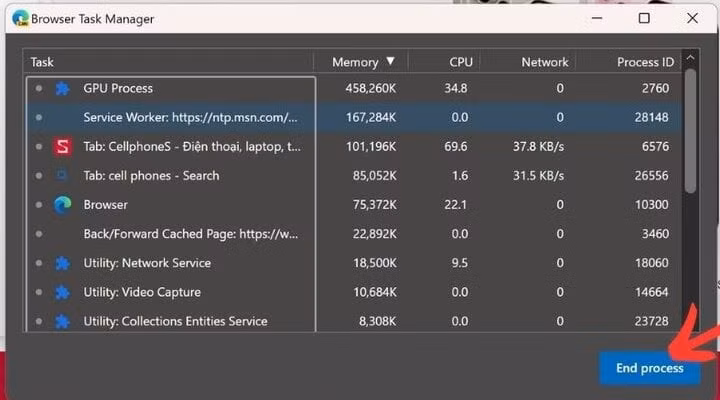Click the cell phones Search tab icon
The width and height of the screenshot is (720, 400).
62,175
